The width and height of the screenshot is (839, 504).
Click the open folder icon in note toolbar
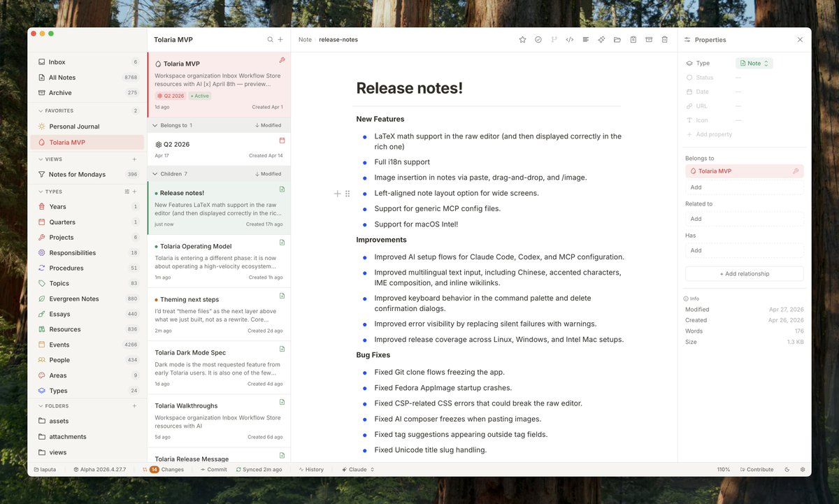pos(617,40)
